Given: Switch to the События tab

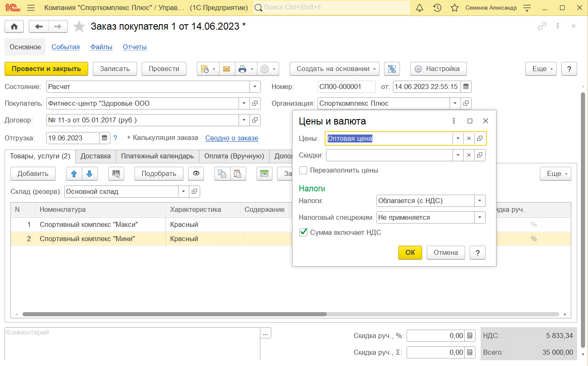Looking at the screenshot, I should click(x=66, y=47).
